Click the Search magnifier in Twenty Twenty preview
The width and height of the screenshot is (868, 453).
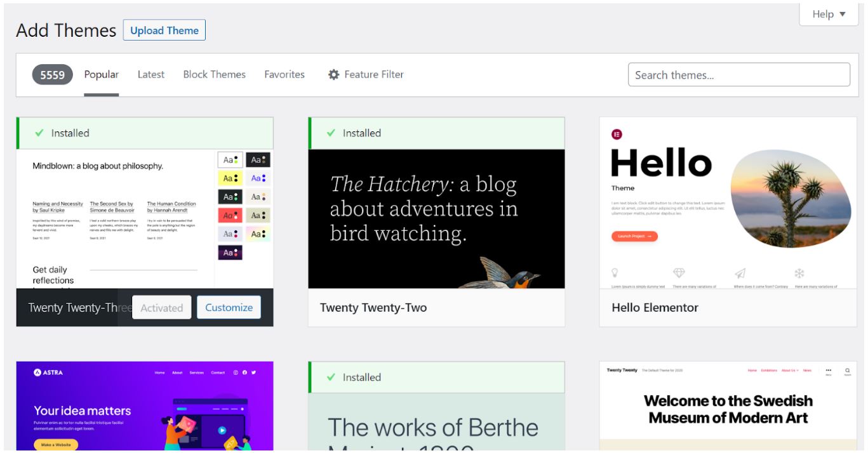(x=847, y=370)
